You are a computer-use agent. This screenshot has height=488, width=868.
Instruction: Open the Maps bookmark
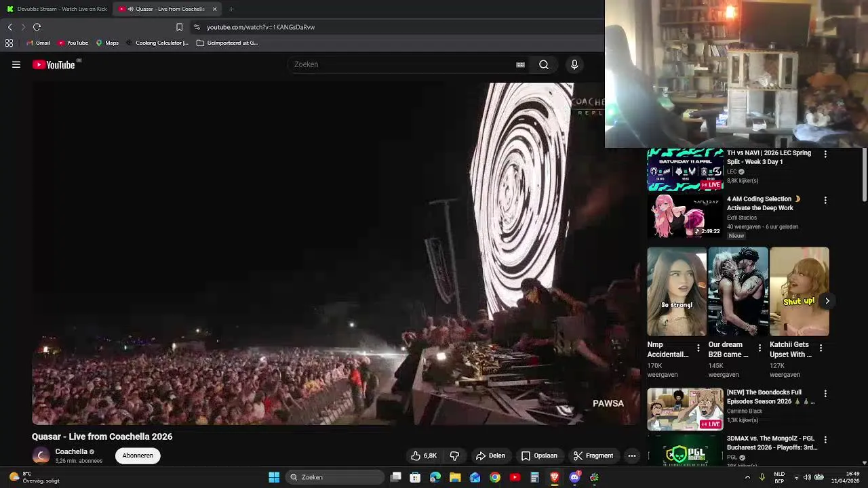107,43
